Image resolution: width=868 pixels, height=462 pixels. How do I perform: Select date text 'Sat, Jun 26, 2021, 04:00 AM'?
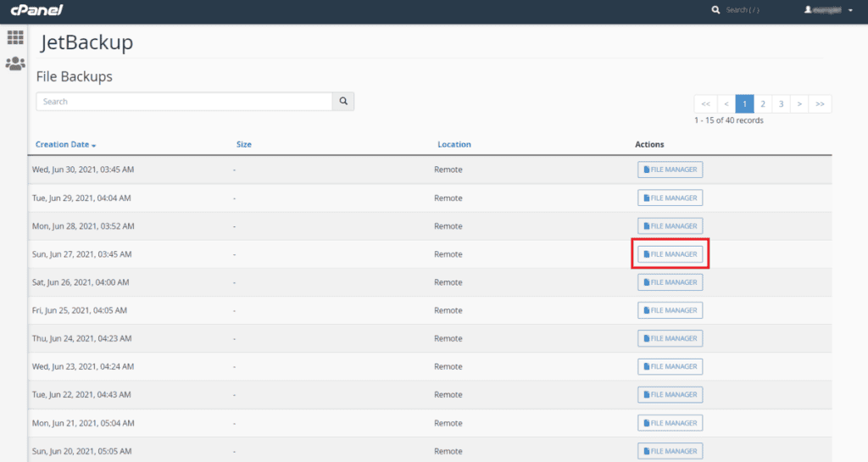[x=81, y=282]
